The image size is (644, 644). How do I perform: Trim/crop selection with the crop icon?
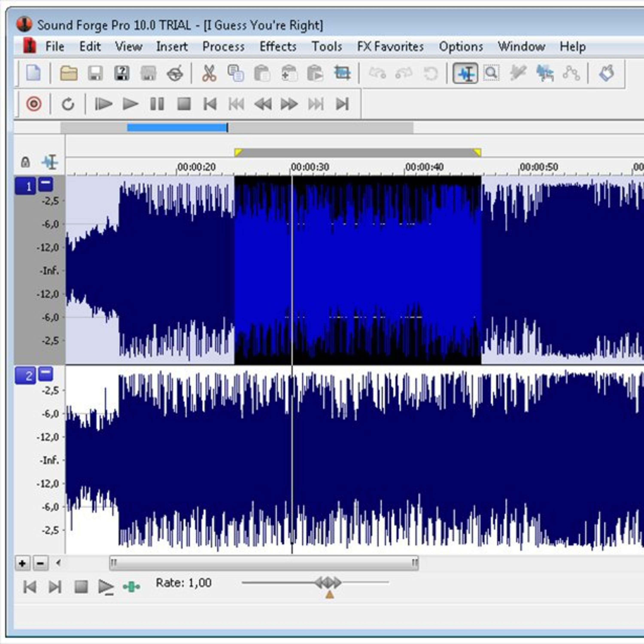[342, 73]
